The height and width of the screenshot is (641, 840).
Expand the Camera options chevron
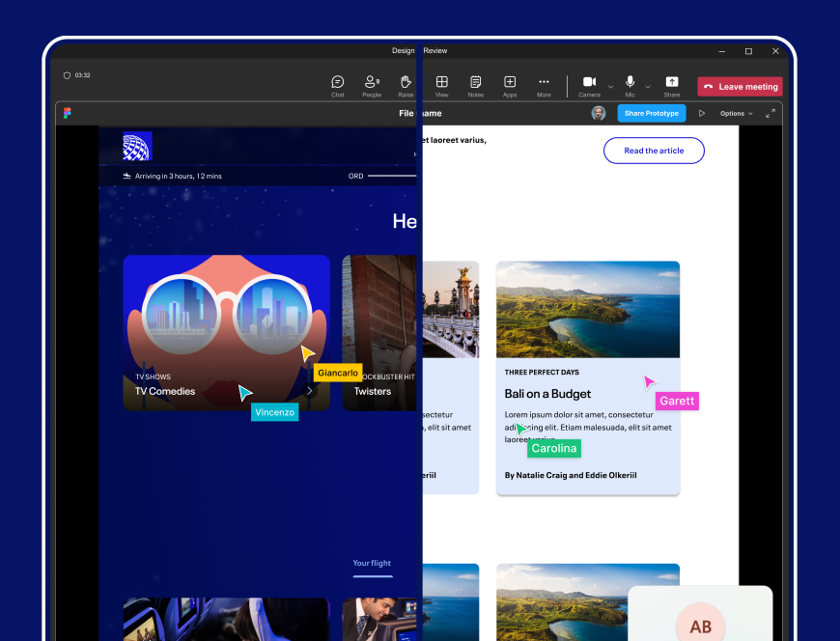(x=610, y=87)
